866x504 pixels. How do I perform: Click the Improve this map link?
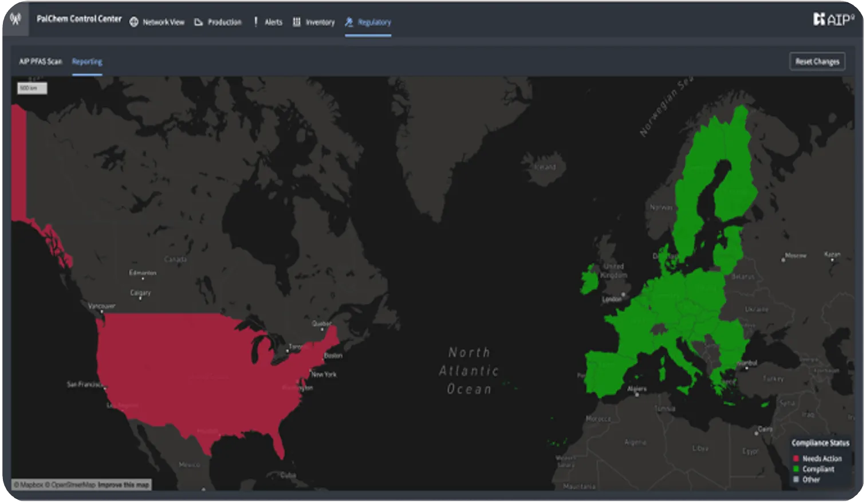tap(124, 485)
